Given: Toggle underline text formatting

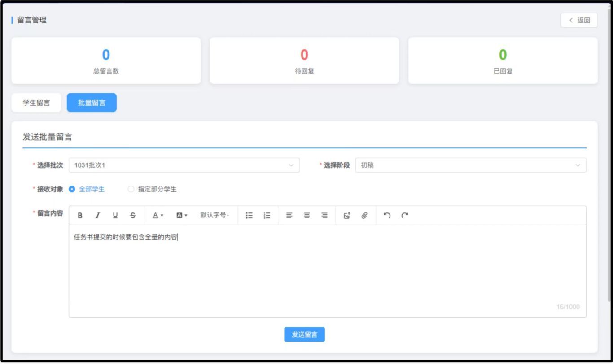Looking at the screenshot, I should click(x=115, y=216).
